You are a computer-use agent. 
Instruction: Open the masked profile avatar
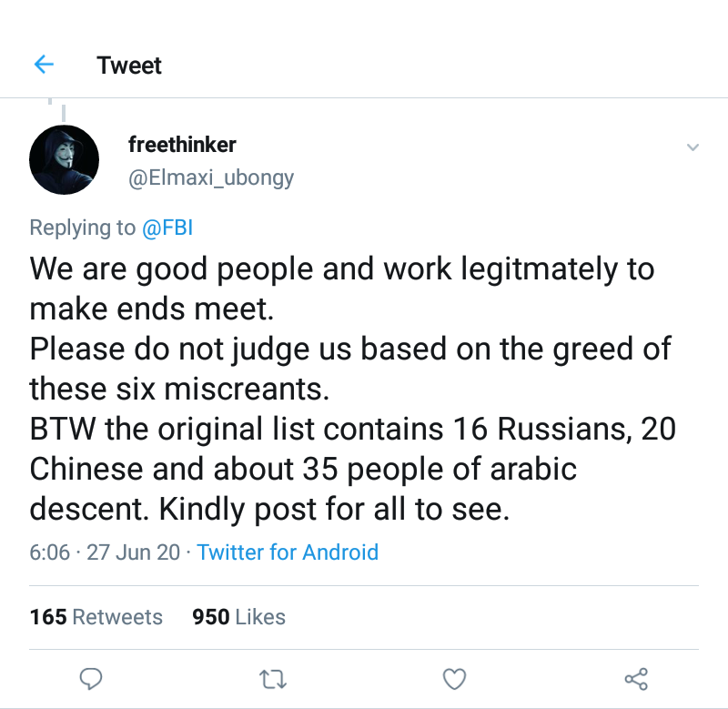[x=65, y=159]
